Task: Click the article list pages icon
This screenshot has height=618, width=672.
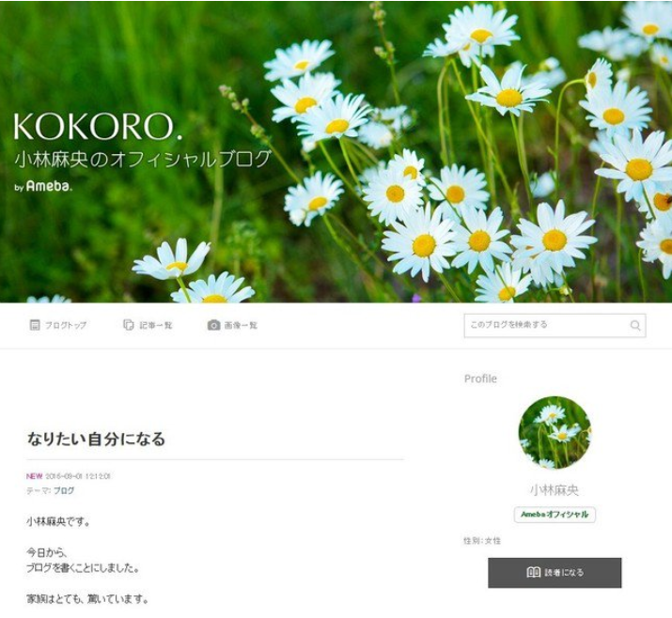Action: pyautogui.click(x=129, y=325)
